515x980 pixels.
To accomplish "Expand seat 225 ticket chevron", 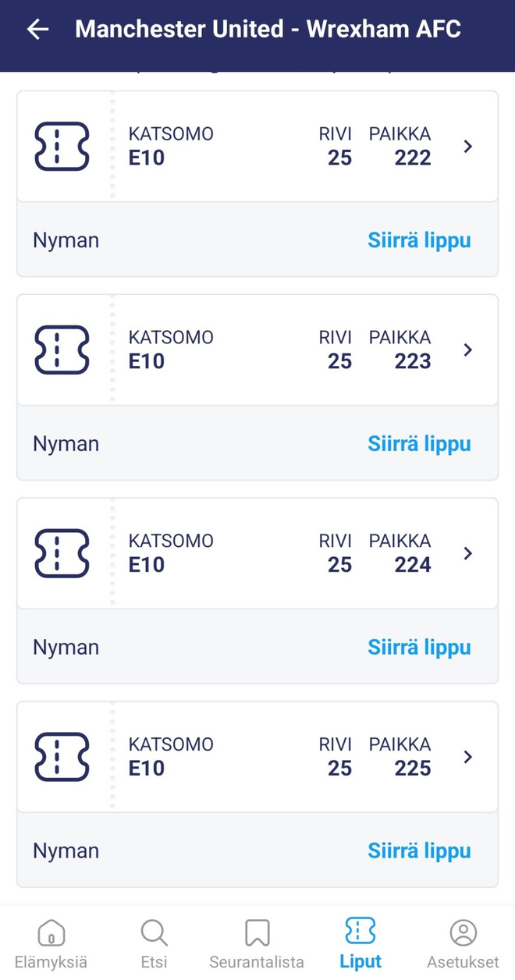I will (x=468, y=757).
